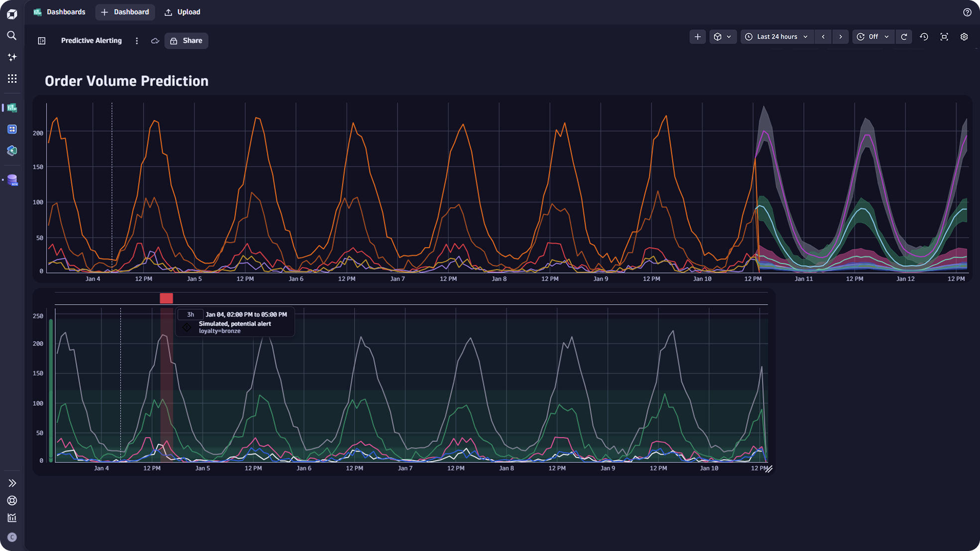980x551 pixels.
Task: Expand the segments cube dropdown
Action: 723,37
